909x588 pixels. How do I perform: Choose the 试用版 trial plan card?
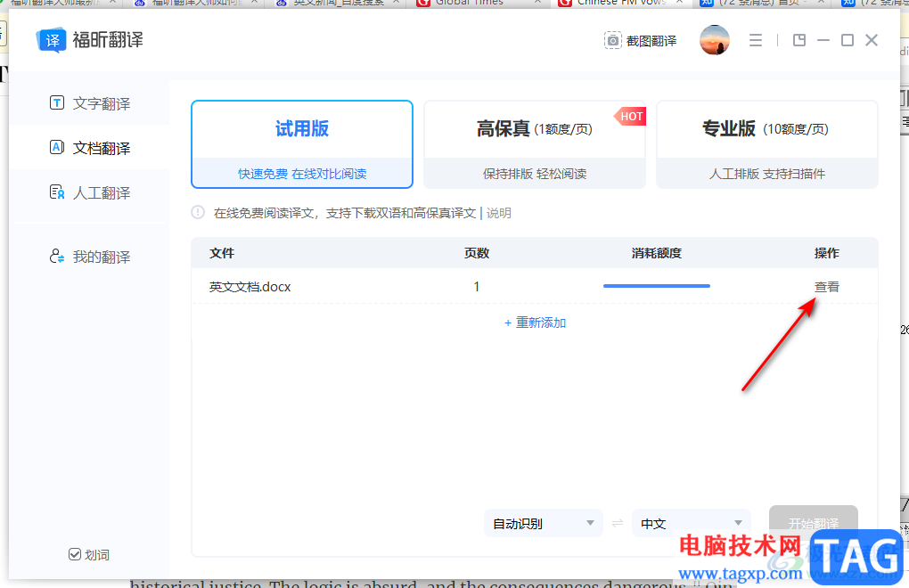302,144
